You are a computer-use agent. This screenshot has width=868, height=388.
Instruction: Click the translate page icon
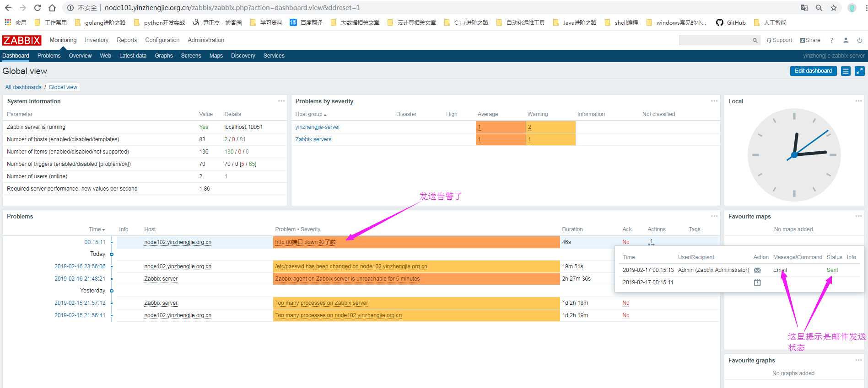pyautogui.click(x=804, y=8)
